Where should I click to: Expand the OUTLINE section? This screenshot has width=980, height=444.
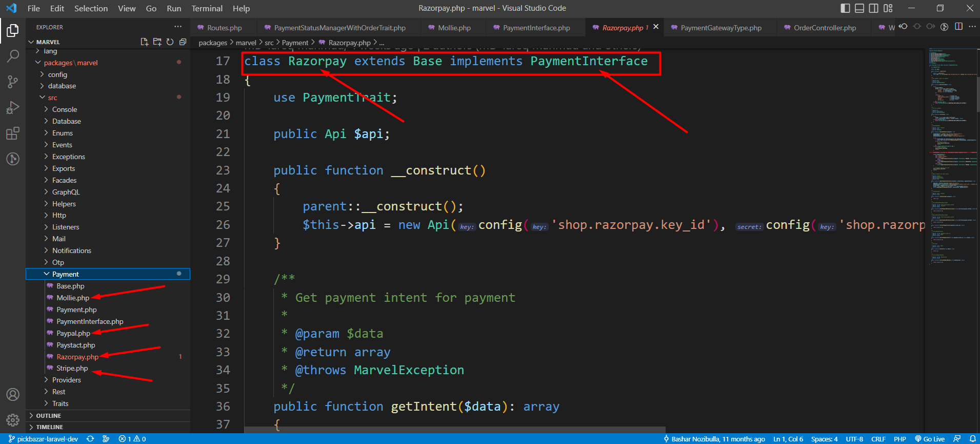[x=49, y=416]
